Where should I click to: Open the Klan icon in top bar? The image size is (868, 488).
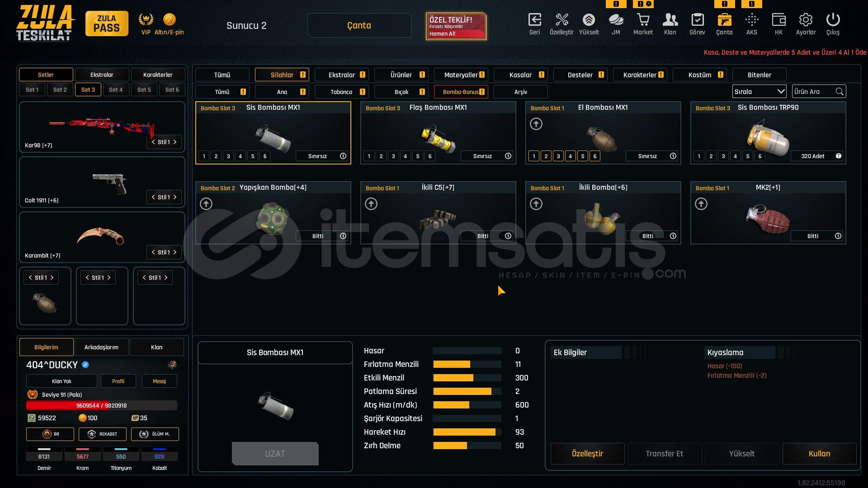pos(670,20)
